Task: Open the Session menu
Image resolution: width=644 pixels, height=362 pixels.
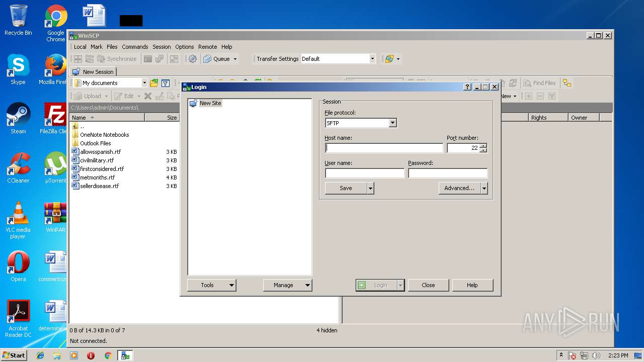Action: tap(162, 47)
